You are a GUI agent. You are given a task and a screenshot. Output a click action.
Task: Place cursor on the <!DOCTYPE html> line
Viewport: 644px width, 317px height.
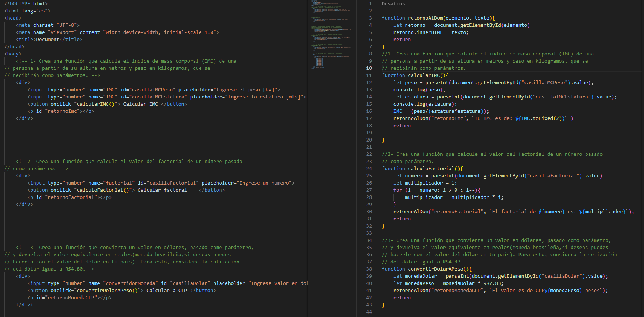[26, 4]
